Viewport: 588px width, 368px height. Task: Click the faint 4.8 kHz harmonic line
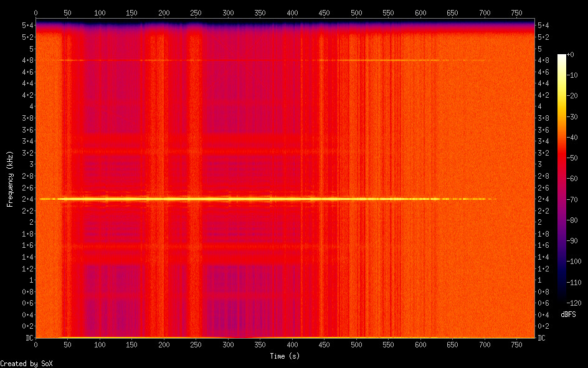249,60
